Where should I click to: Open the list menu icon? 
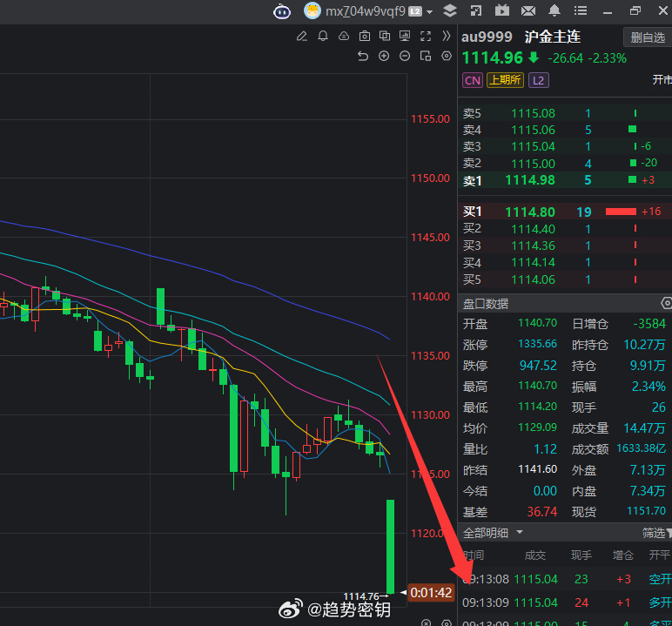pyautogui.click(x=581, y=10)
